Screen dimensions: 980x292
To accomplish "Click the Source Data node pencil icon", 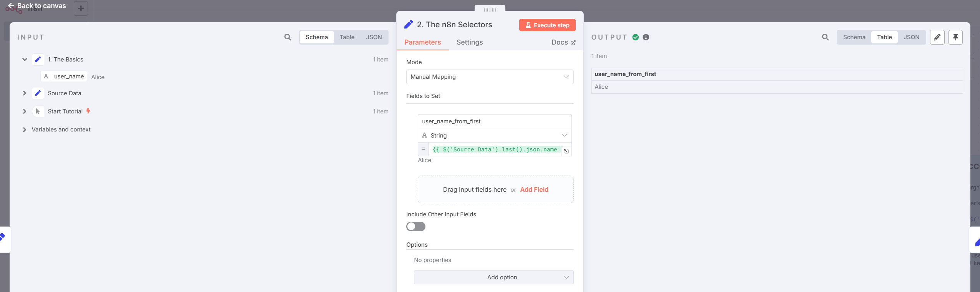I will 38,93.
